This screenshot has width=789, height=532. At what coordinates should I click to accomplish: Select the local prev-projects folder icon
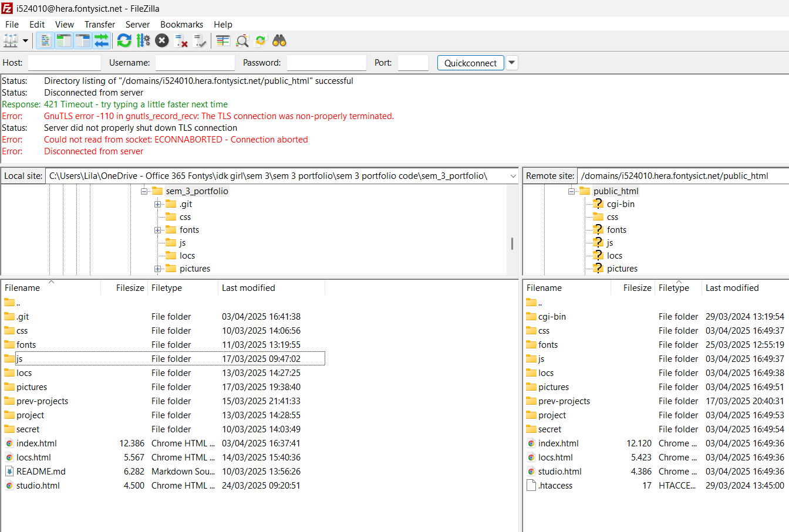(x=9, y=401)
